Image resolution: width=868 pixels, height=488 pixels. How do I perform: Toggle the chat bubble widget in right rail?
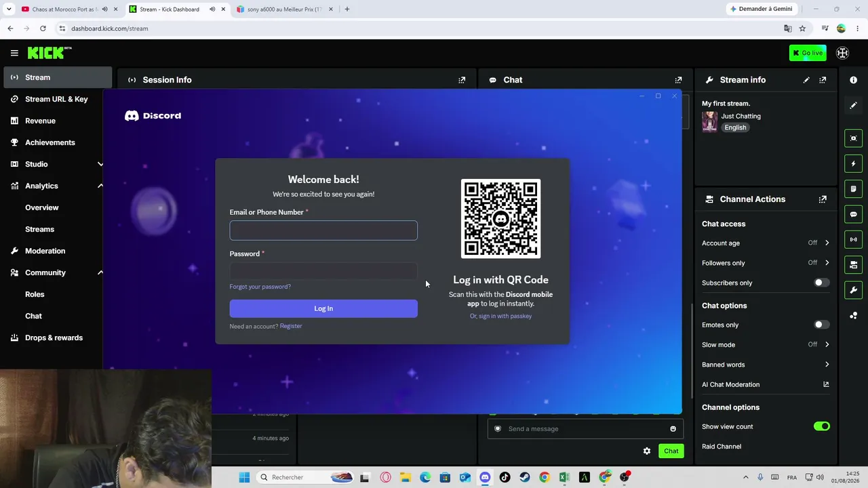tap(853, 214)
